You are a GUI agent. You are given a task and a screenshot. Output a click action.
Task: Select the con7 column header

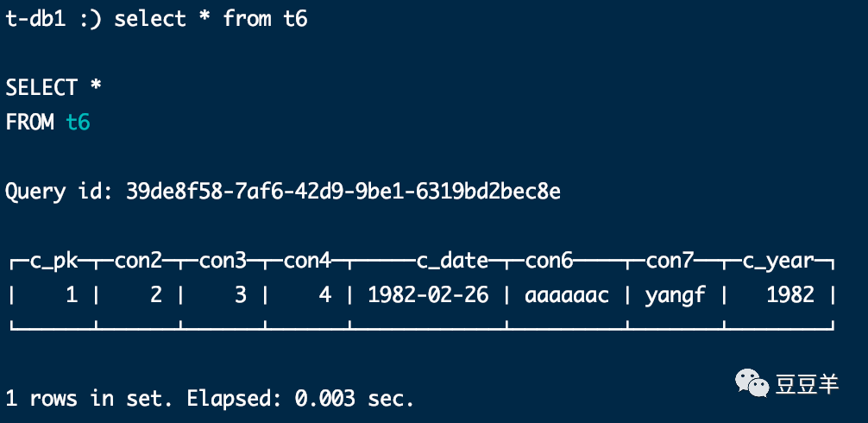(670, 260)
